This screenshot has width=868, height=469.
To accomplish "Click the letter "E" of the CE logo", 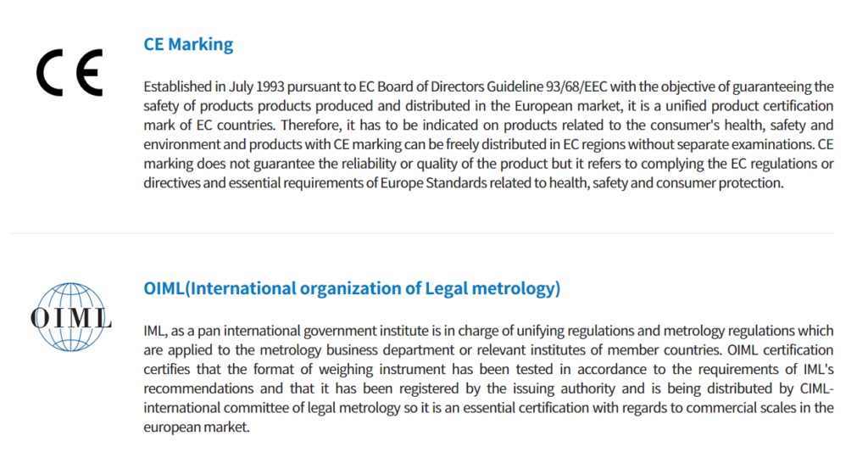I will 87,73.
